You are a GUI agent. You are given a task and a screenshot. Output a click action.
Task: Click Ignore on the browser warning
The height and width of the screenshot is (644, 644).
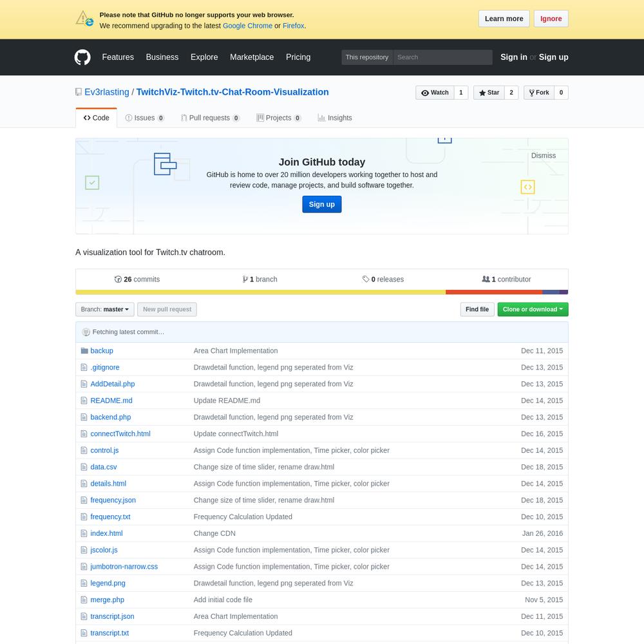(x=551, y=19)
